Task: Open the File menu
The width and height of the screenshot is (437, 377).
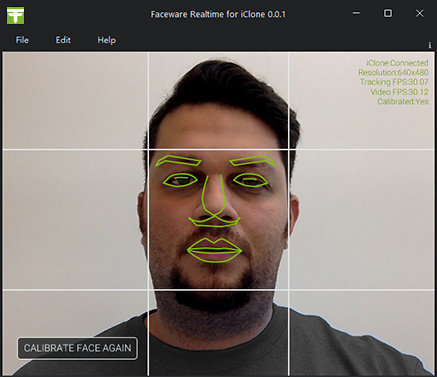Action: tap(22, 40)
